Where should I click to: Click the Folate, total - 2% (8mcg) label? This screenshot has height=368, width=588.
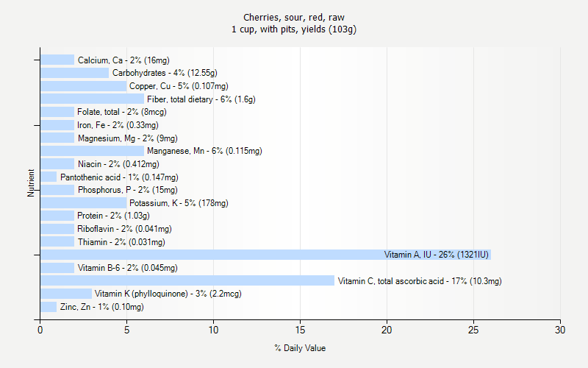122,112
